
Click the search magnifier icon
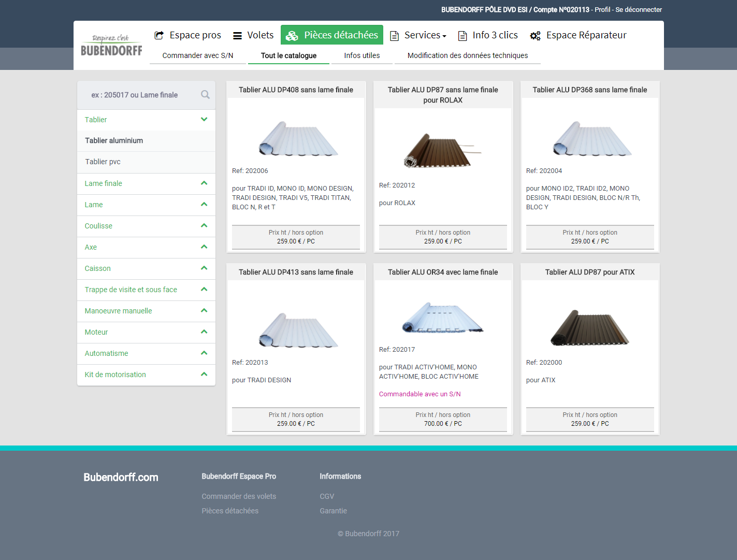coord(205,95)
